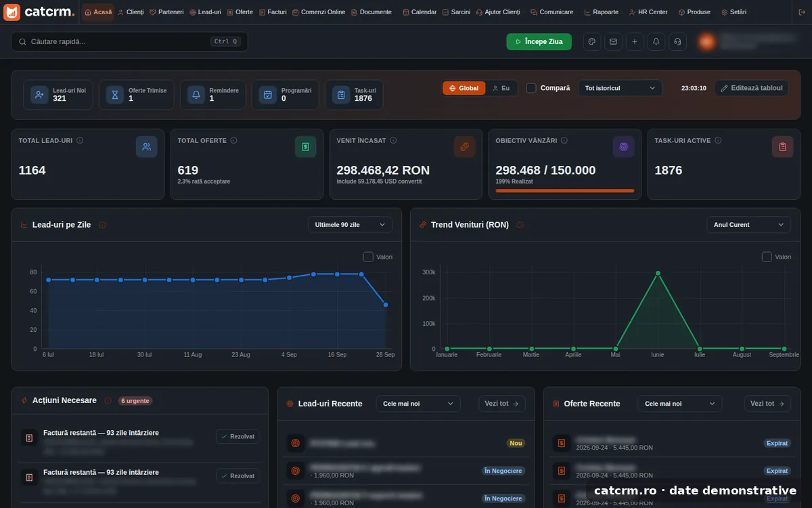The height and width of the screenshot is (508, 812).
Task: Switch to the Eu view tab
Action: pyautogui.click(x=501, y=88)
